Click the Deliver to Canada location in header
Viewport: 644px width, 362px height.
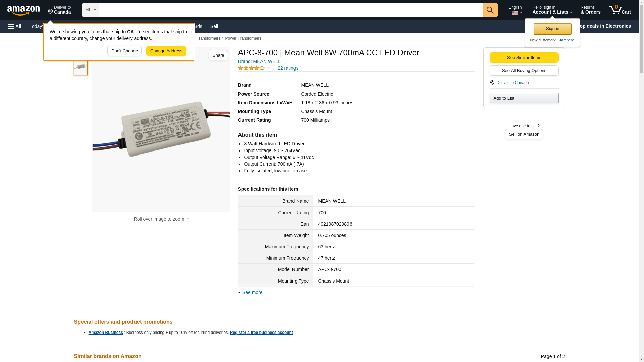coord(59,10)
